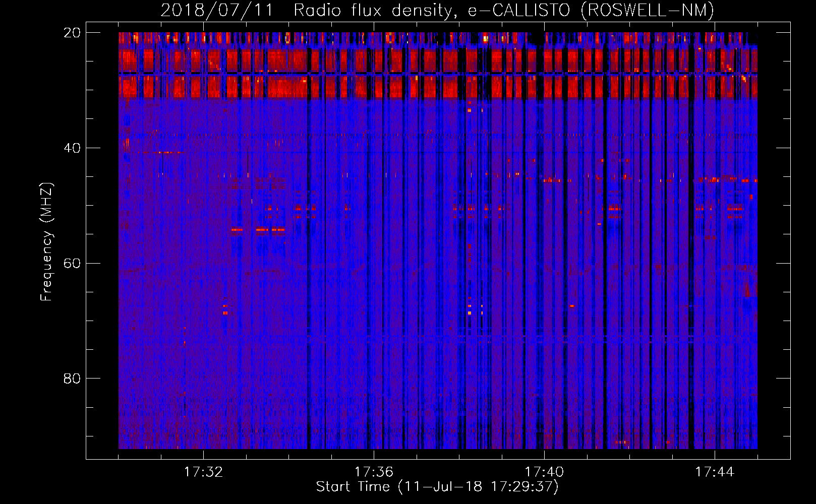Click the 'Start Time (11-Jul-18 17:29:37)' axis label
The image size is (816, 504).
pos(437,487)
